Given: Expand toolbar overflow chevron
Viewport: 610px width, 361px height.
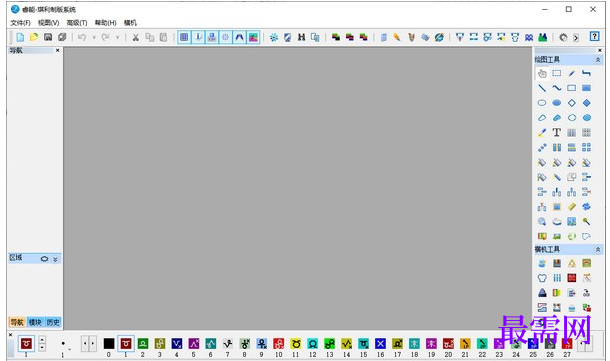Looking at the screenshot, I should (x=576, y=38).
